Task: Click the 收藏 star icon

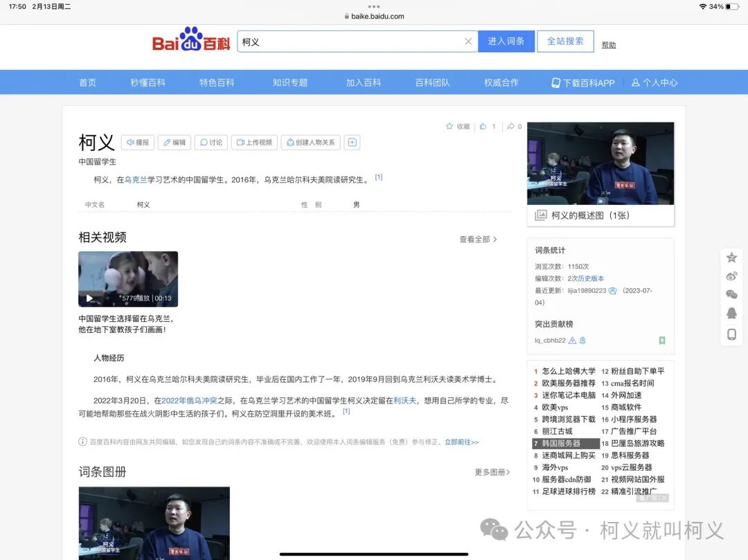Action: coord(449,126)
